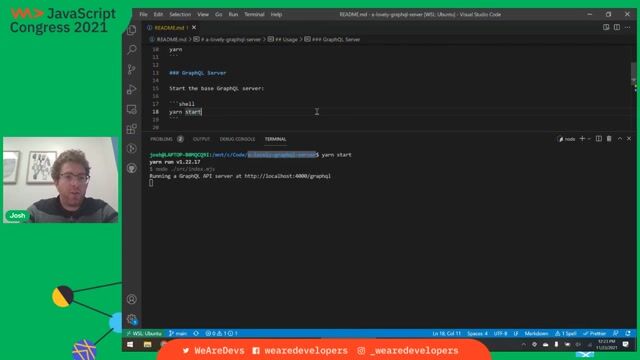Open the Search view in the activity bar
The width and height of the screenshot is (640, 360).
(132, 50)
